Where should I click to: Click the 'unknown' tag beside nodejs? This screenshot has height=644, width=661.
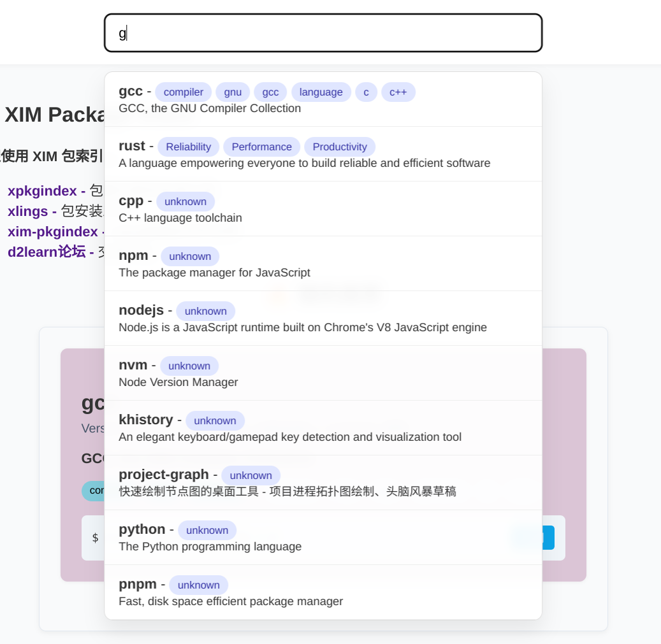tap(206, 311)
